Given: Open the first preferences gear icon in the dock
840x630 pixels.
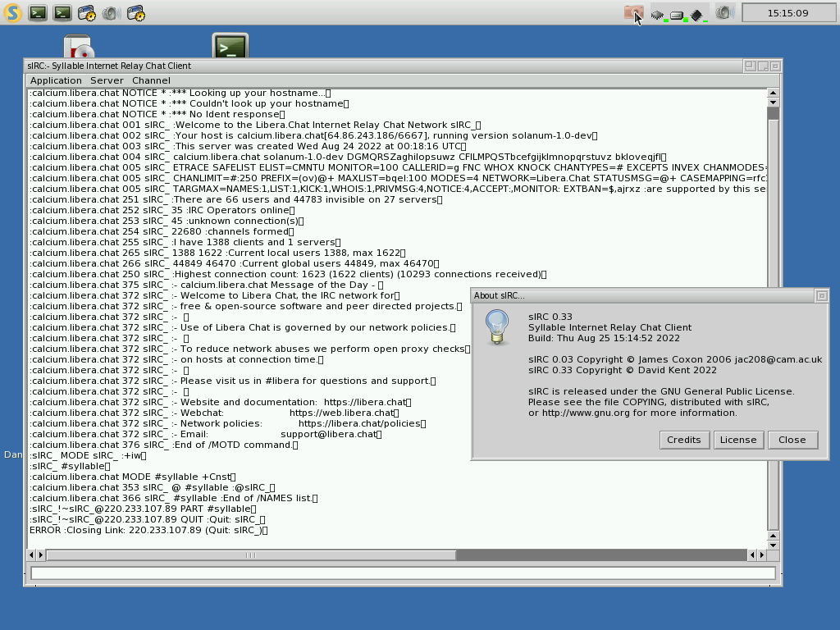Looking at the screenshot, I should pos(87,13).
